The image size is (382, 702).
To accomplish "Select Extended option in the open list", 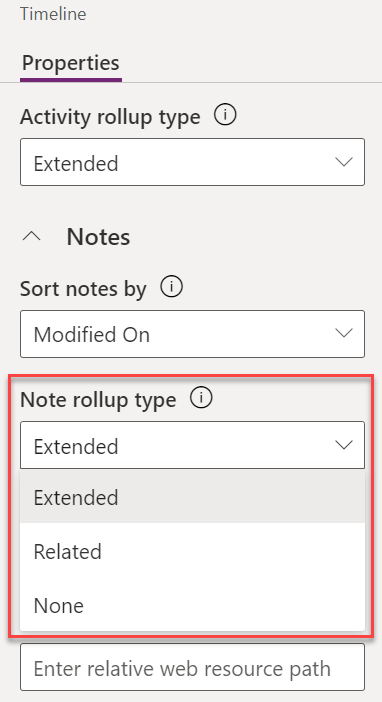I will [193, 497].
